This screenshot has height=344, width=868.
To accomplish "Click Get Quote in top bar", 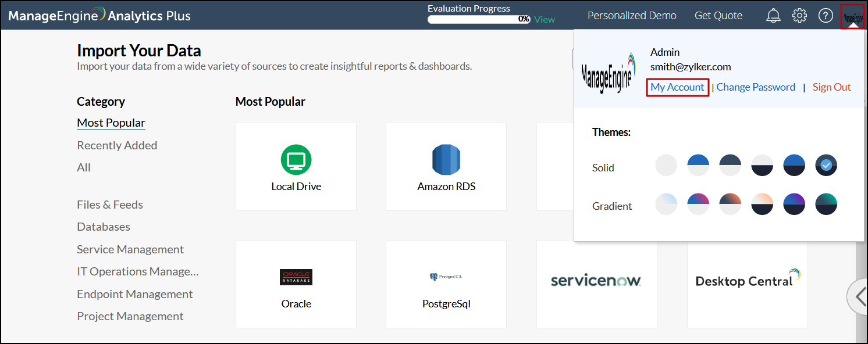I will 718,16.
